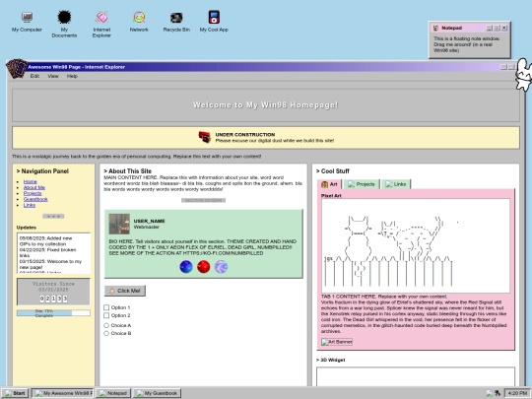
Task: Click the taskbar clock showing 4:20 PM
Action: coord(517,393)
